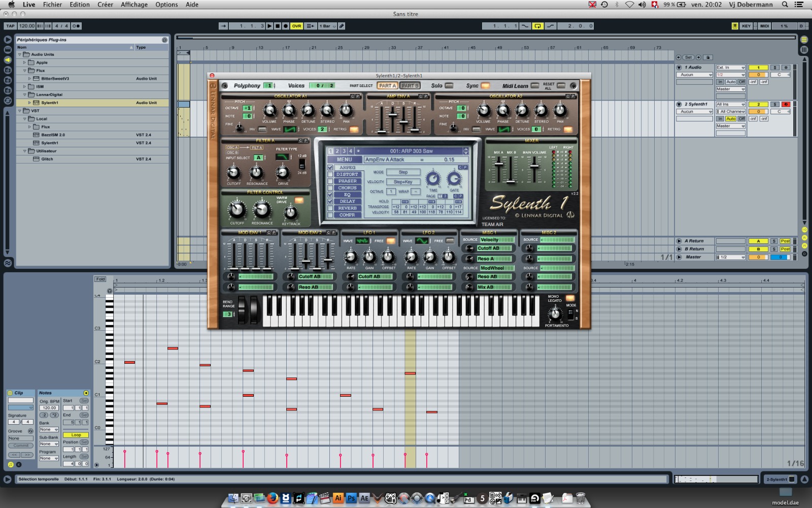Viewport: 812px width, 508px height.
Task: Open the Affichage menu
Action: coord(134,5)
